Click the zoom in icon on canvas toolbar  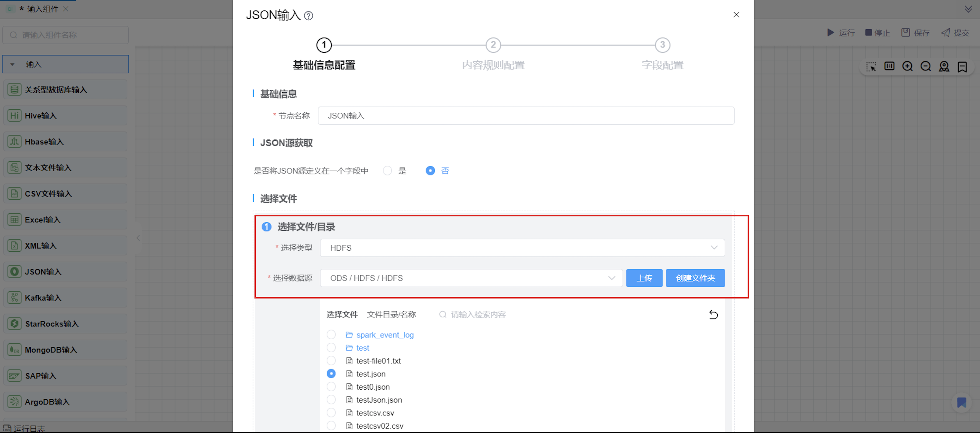coord(907,67)
